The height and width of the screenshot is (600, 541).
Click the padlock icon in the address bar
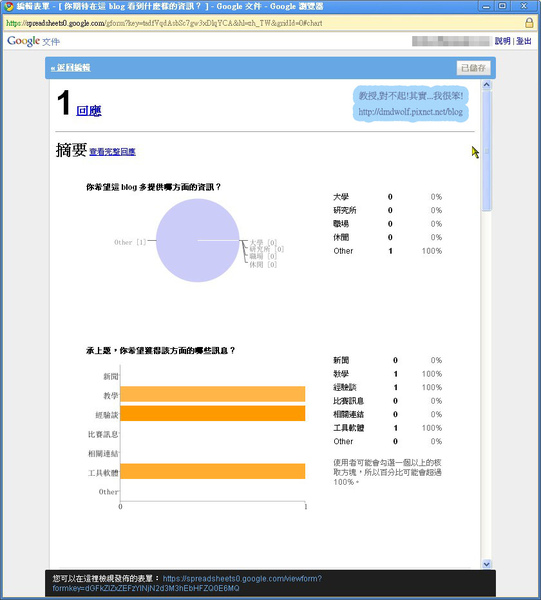529,23
